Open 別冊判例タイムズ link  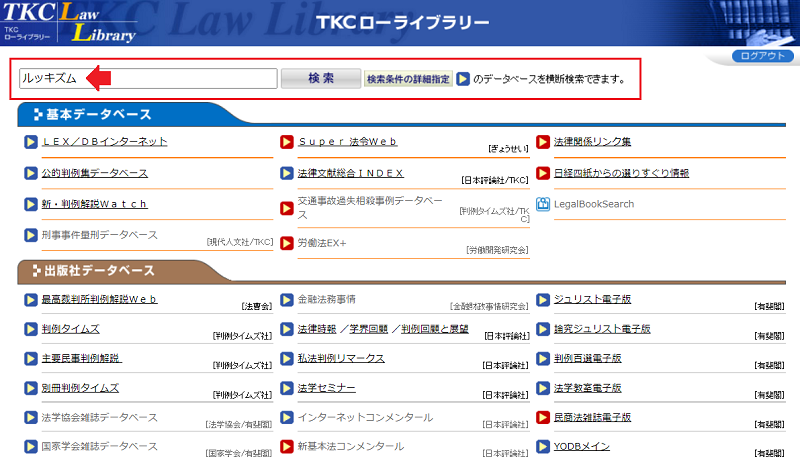[x=80, y=388]
